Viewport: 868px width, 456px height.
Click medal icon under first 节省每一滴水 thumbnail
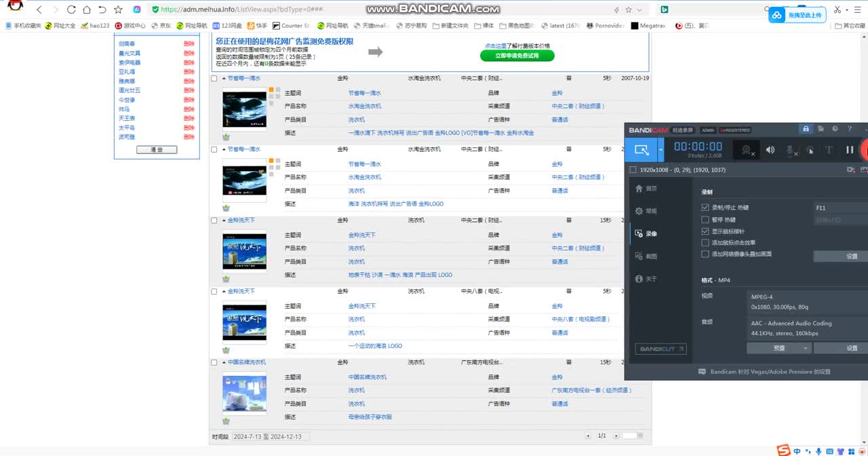coord(226,137)
